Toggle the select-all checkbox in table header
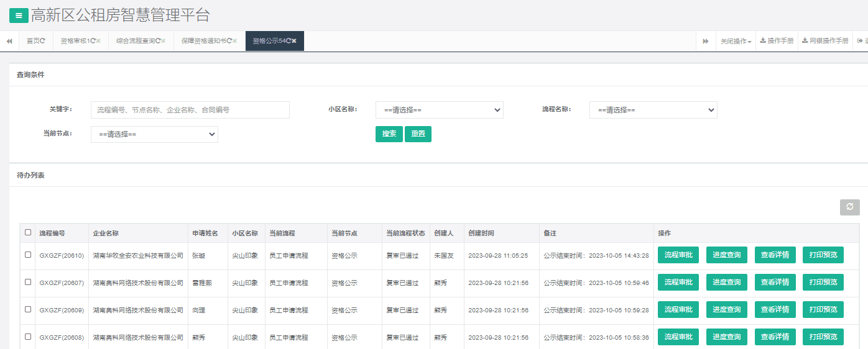The image size is (868, 349). 28,233
